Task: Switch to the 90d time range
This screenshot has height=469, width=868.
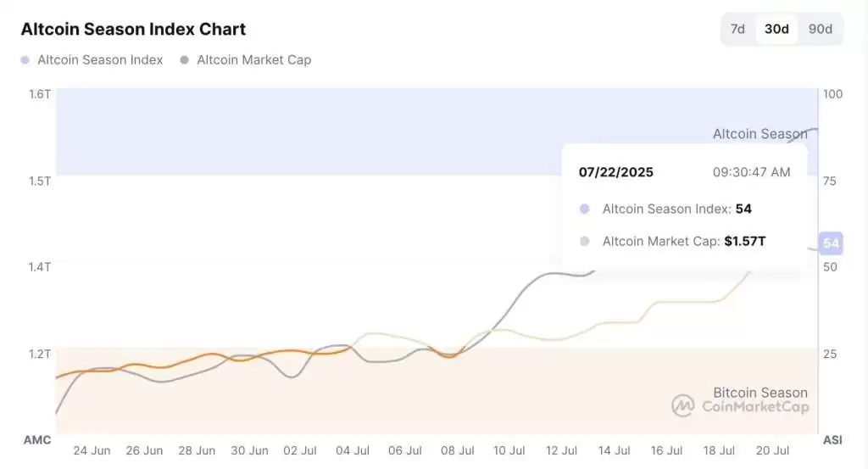Action: pyautogui.click(x=820, y=29)
